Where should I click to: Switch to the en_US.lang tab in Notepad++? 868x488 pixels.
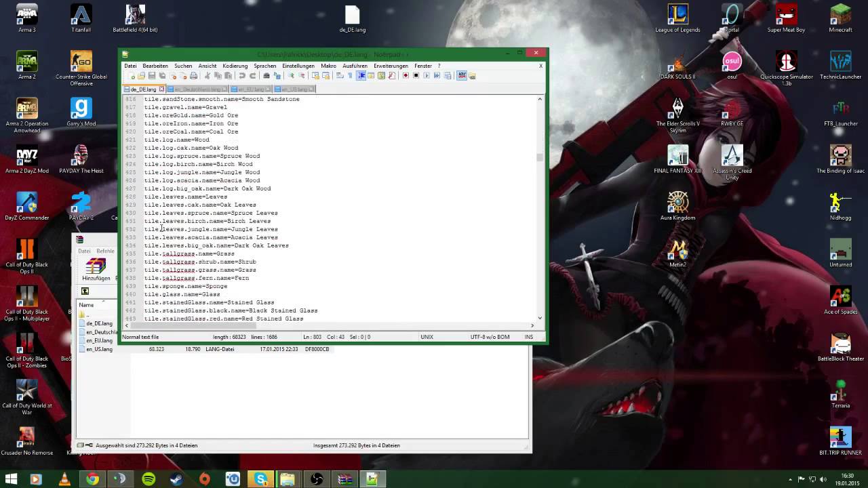tap(295, 89)
